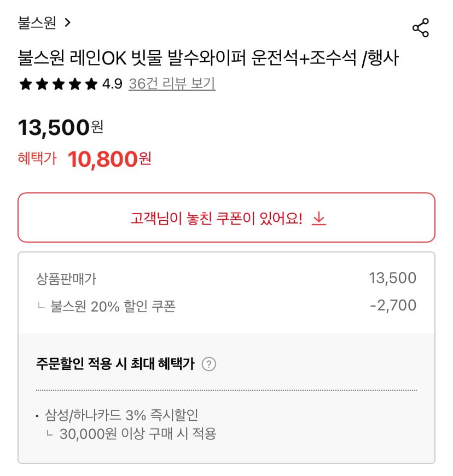Tap the share icon
Screen dimensions: 453x476
click(x=420, y=28)
